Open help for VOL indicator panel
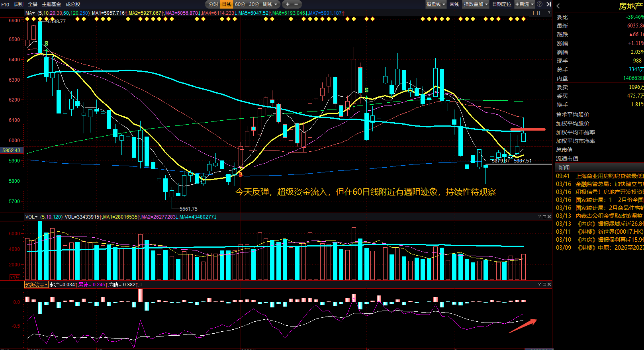644x350 pixels. point(540,217)
